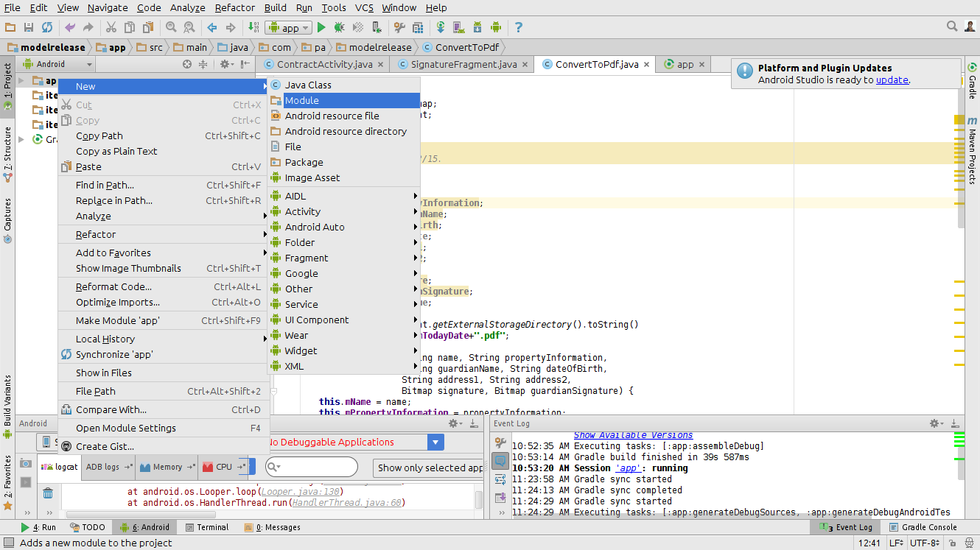Click the Make Project icon
980x550 pixels.
click(253, 27)
